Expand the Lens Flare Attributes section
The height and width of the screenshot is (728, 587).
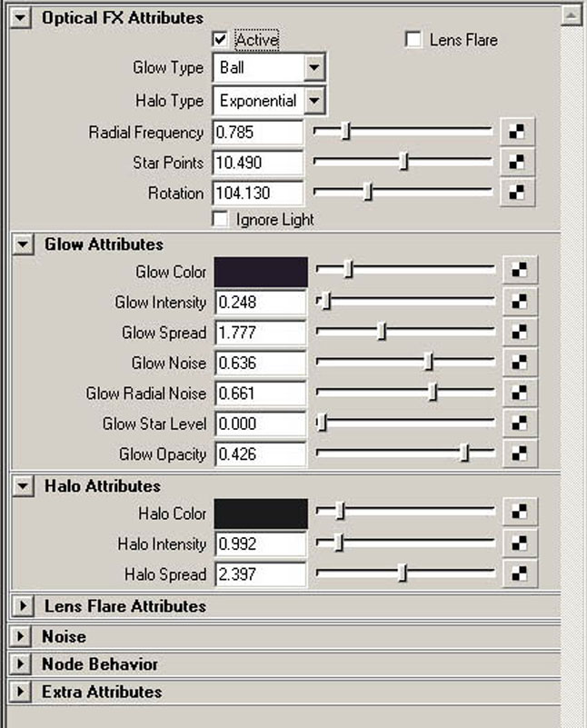click(23, 606)
